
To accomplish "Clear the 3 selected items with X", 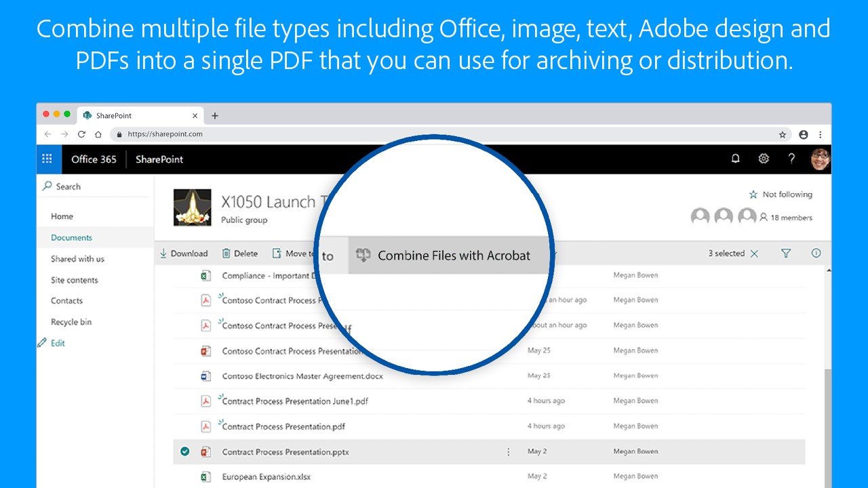I will click(754, 253).
